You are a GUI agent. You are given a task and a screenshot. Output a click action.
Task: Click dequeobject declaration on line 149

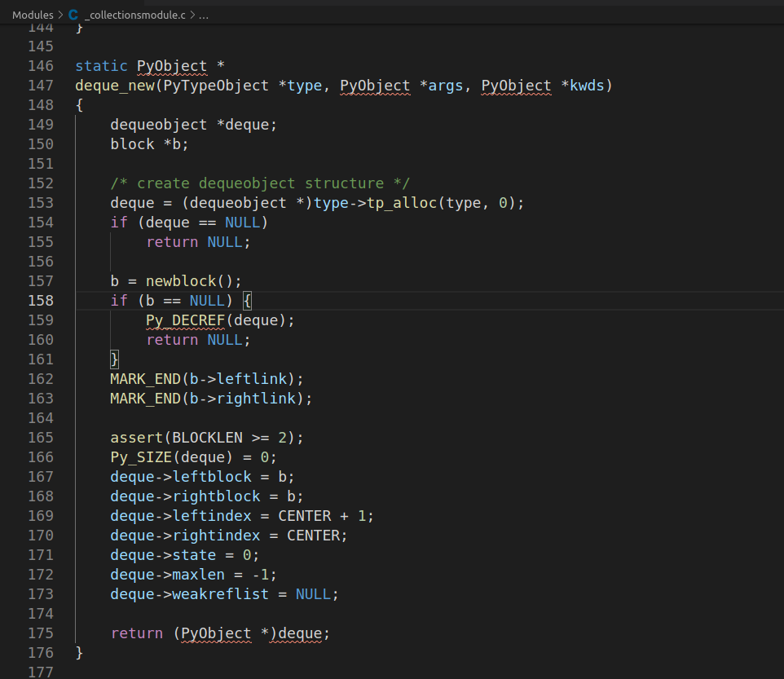coord(193,125)
